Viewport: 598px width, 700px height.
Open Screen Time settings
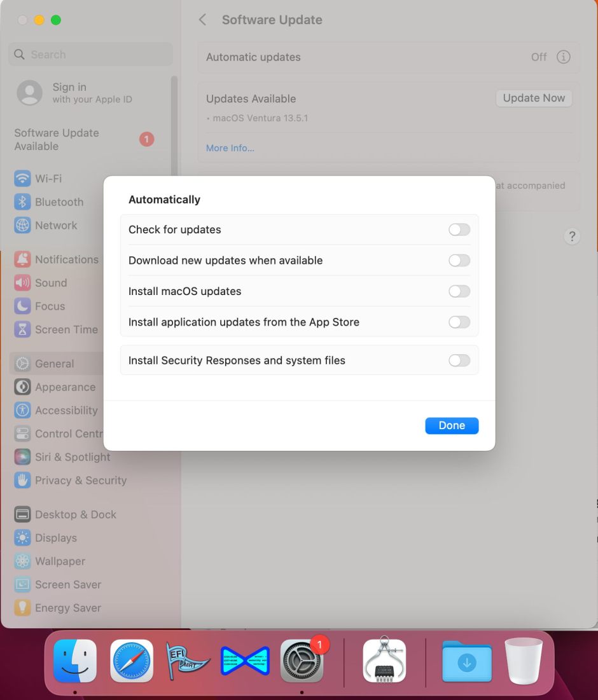pos(65,329)
